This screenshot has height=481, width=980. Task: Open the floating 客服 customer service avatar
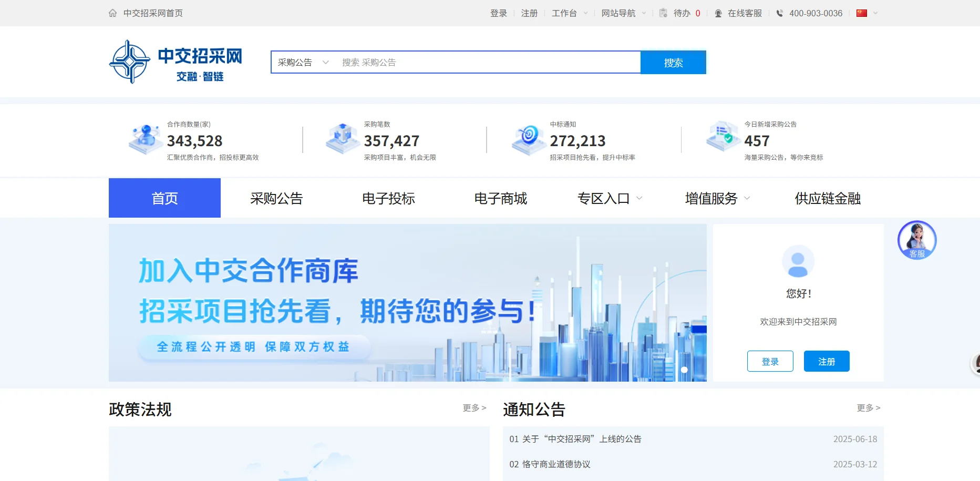(916, 240)
